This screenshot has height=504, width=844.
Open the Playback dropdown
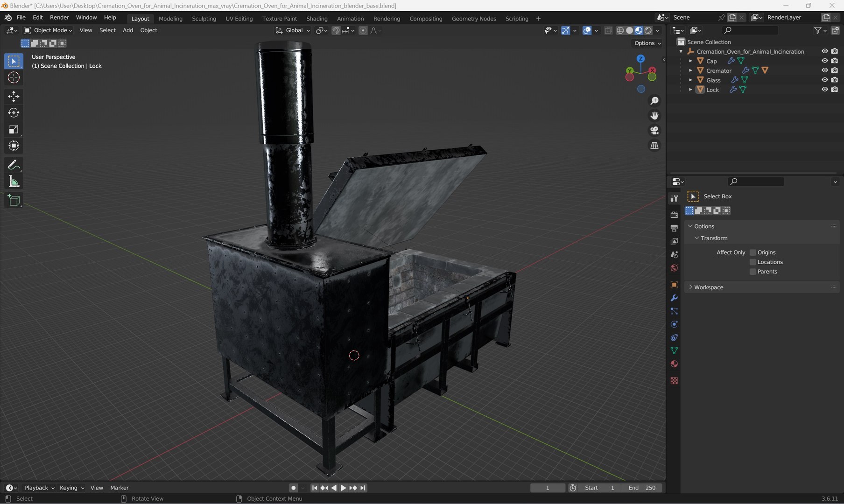(39, 488)
